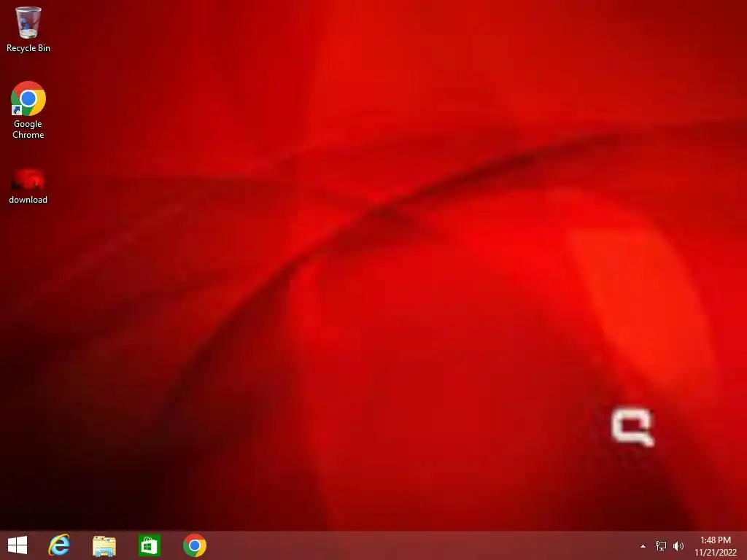Select the download image file on desktop
Image resolution: width=747 pixels, height=560 pixels.
click(x=28, y=186)
